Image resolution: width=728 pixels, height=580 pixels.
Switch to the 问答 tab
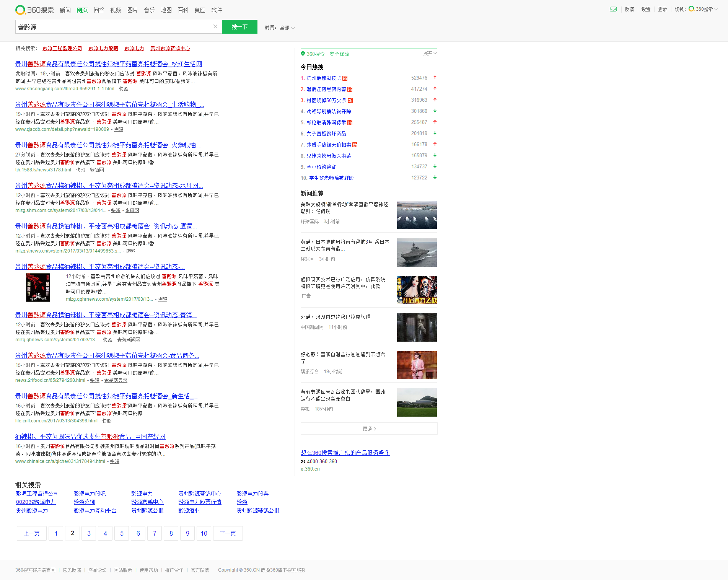coord(99,10)
